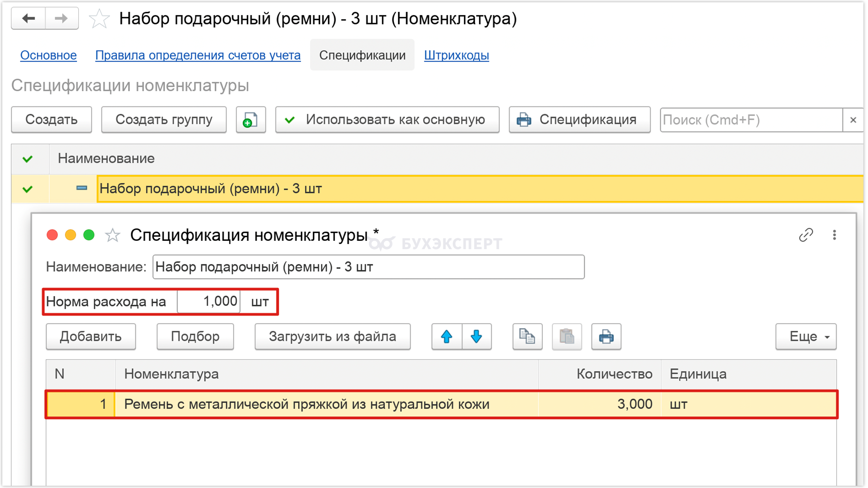Move the row up with the blue up arrow
This screenshot has width=868, height=488.
(x=446, y=337)
